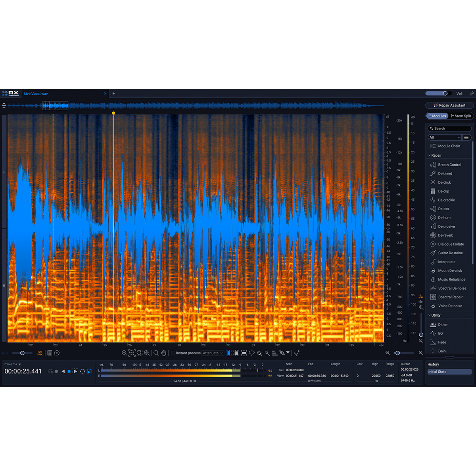Select the magnifier zoom tool
476x476 pixels.
pyautogui.click(x=156, y=353)
